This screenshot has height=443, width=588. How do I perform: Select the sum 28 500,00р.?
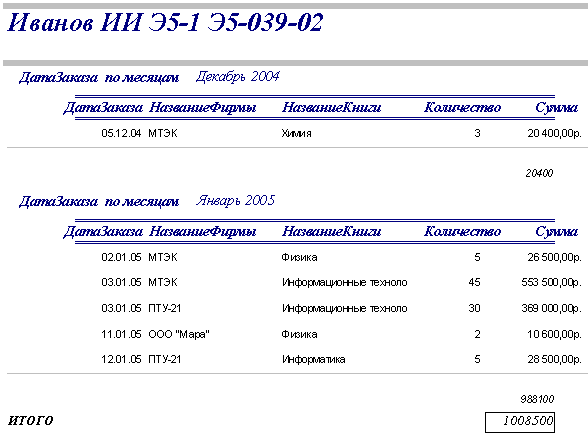coord(554,359)
